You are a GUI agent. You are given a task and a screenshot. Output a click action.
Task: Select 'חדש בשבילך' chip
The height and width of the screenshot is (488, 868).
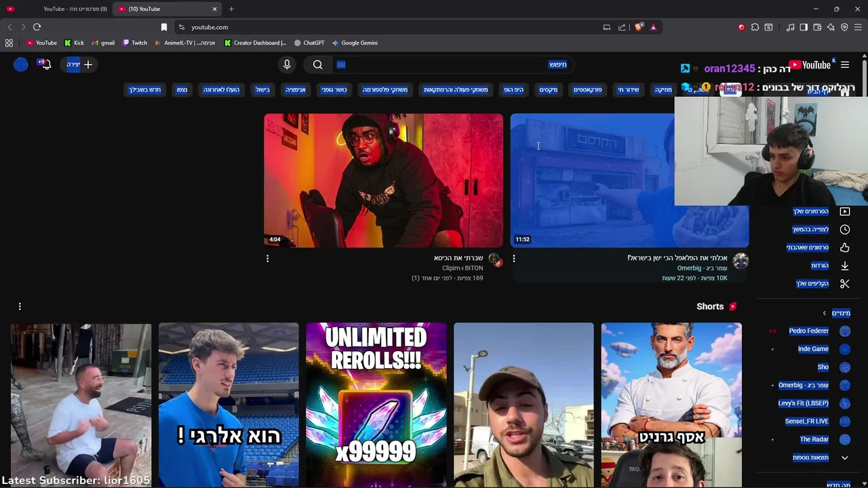(145, 89)
